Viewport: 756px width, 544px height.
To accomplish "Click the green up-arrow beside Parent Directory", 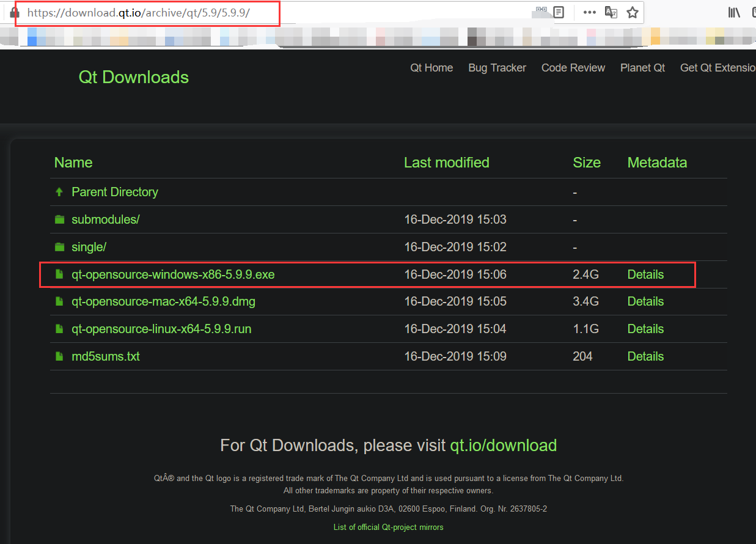I will [59, 191].
